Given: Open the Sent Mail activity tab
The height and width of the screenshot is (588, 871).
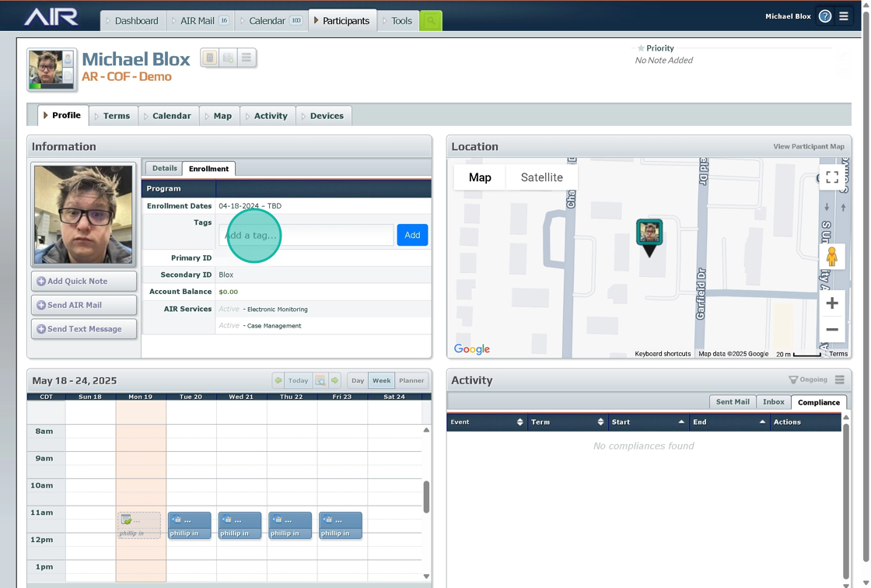Looking at the screenshot, I should tap(732, 402).
